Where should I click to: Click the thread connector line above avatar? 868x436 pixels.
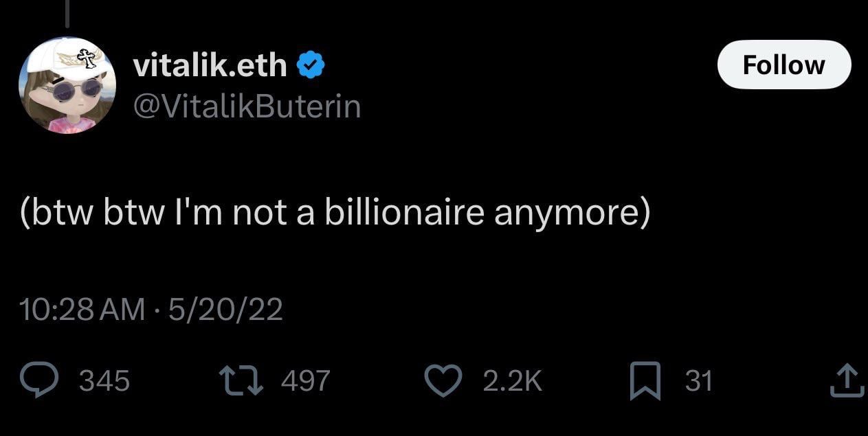point(68,15)
